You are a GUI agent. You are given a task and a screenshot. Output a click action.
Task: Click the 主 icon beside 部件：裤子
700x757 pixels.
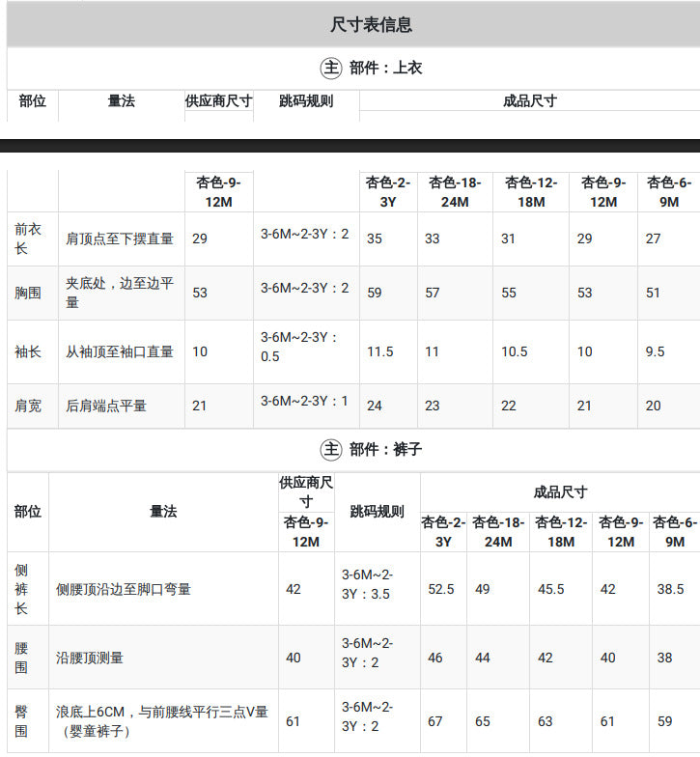(x=331, y=450)
